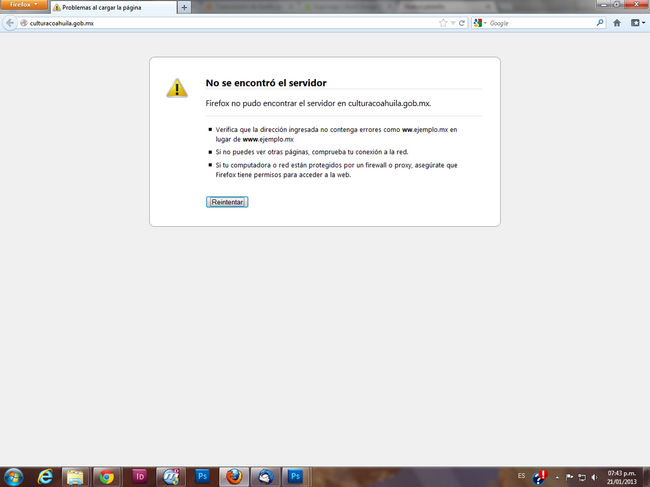Click the ES language indicator in tray
This screenshot has width=650, height=487.
pyautogui.click(x=522, y=476)
